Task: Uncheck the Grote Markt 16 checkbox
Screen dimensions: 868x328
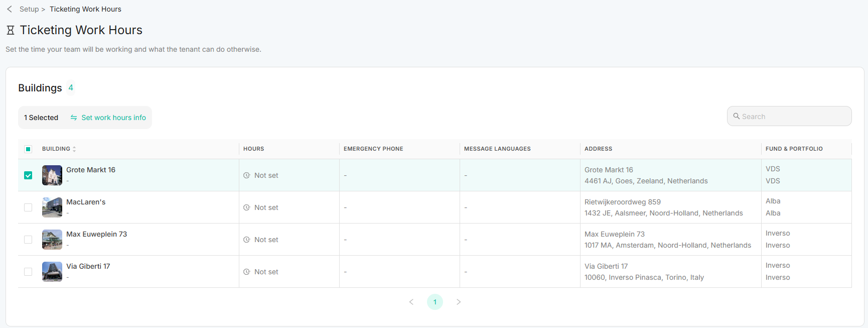Action: coord(28,175)
